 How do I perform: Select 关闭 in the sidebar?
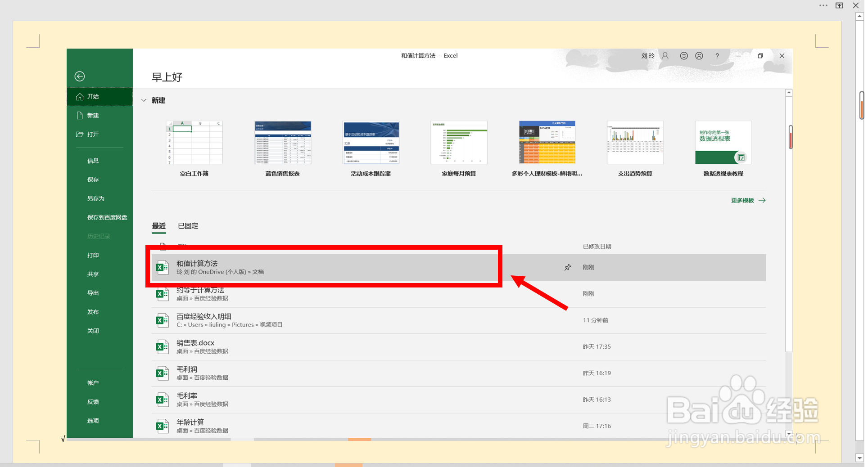pos(93,331)
